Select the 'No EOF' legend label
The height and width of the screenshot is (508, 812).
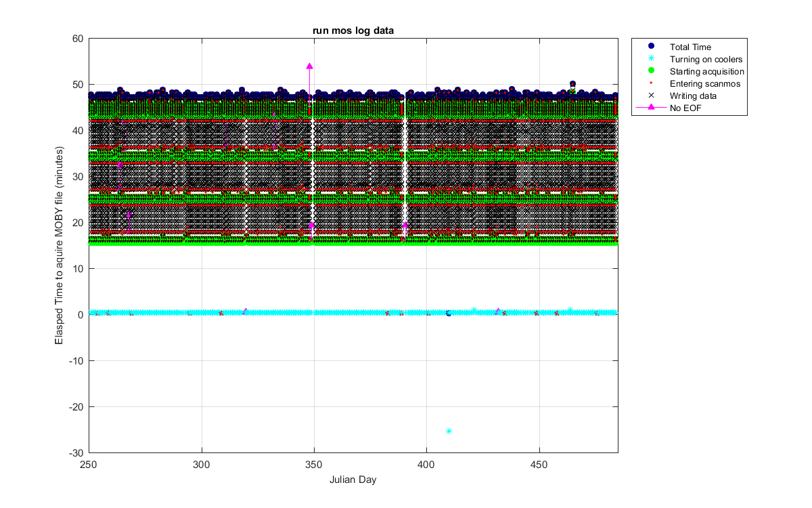[685, 108]
